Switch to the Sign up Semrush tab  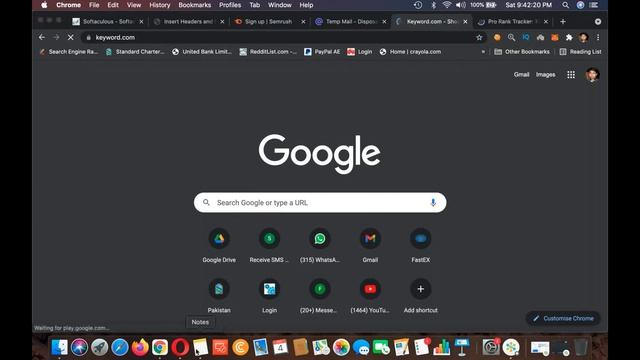coord(269,22)
